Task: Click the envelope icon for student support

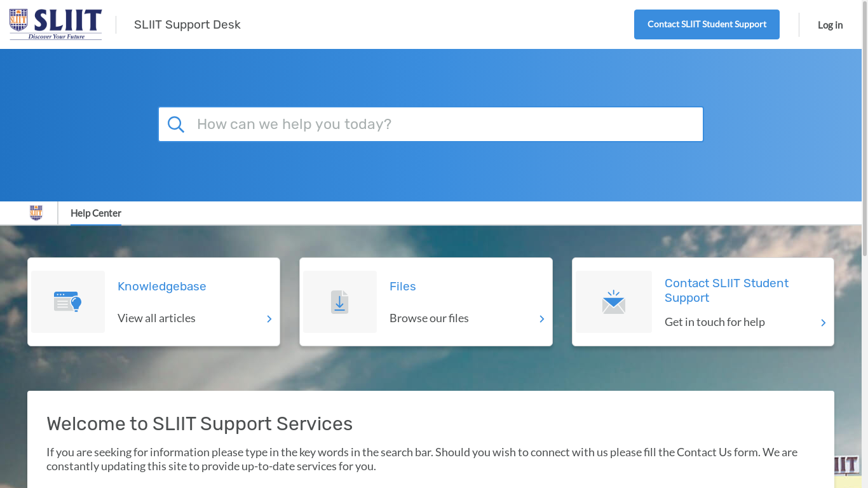Action: pyautogui.click(x=614, y=302)
